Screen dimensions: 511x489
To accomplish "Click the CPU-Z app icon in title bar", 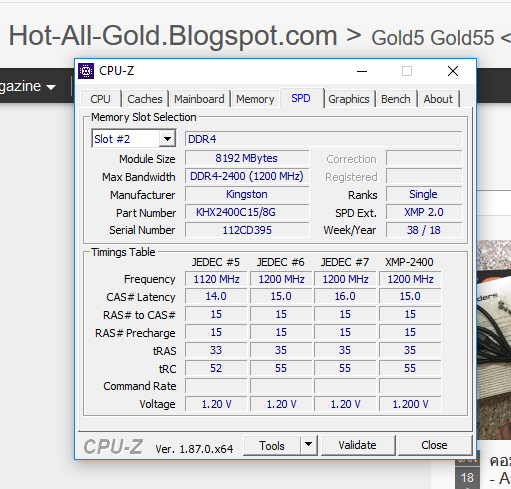I will [x=86, y=71].
